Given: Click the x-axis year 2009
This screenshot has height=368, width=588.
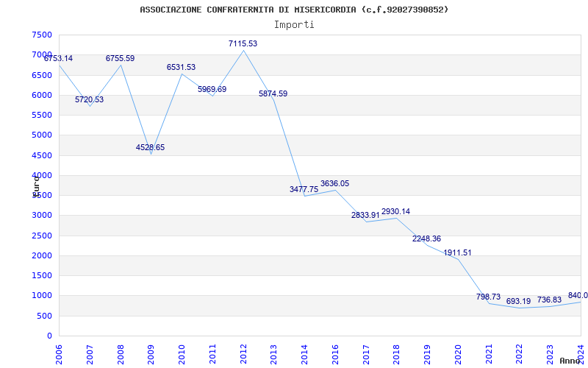Looking at the screenshot, I should coord(151,355).
